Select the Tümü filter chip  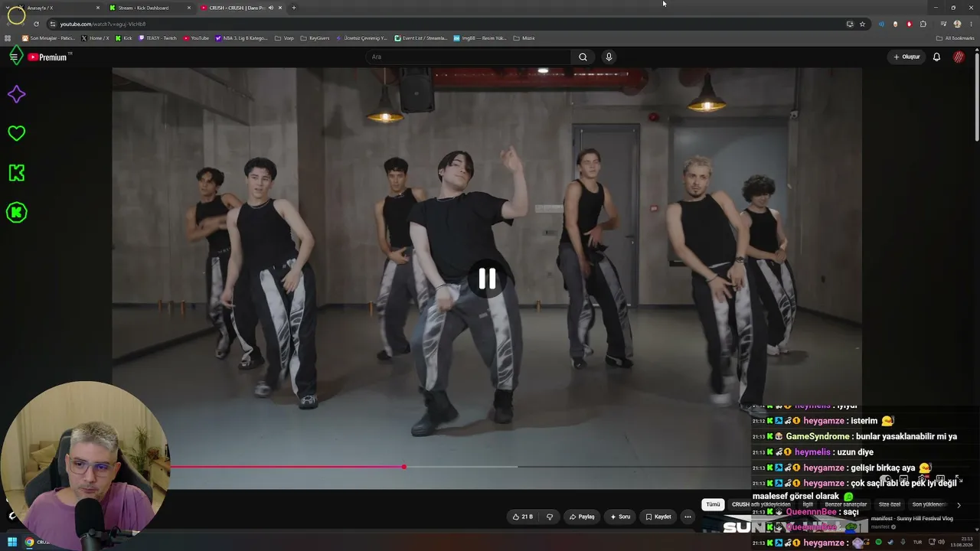(713, 504)
